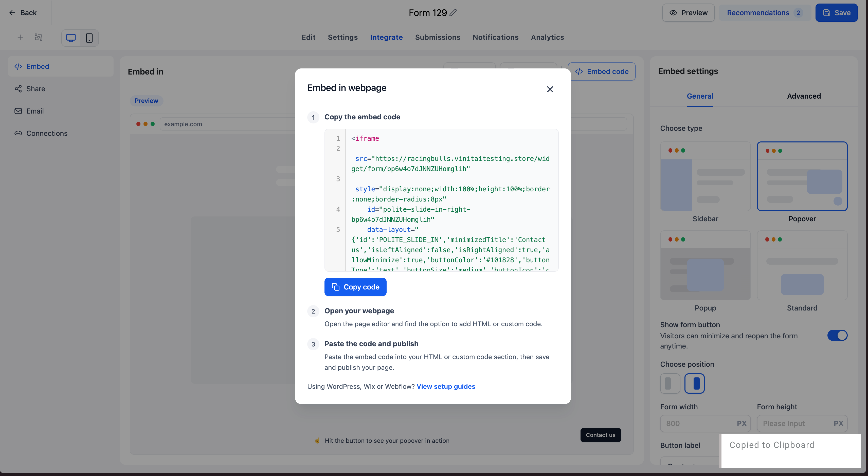
Task: Switch to General embed settings tab
Action: click(x=700, y=96)
